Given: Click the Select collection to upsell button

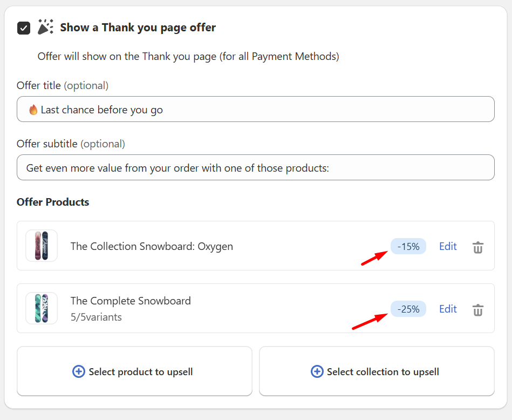Looking at the screenshot, I should (x=377, y=371).
